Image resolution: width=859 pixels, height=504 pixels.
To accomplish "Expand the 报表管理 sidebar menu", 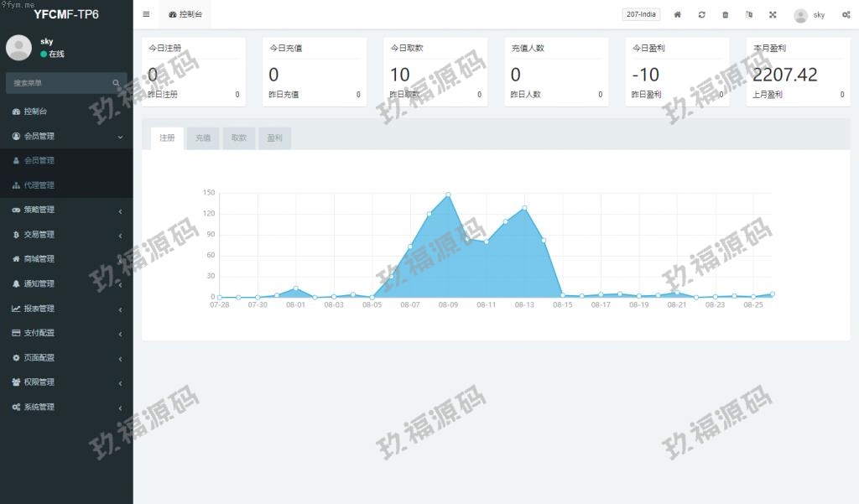I will (x=66, y=309).
